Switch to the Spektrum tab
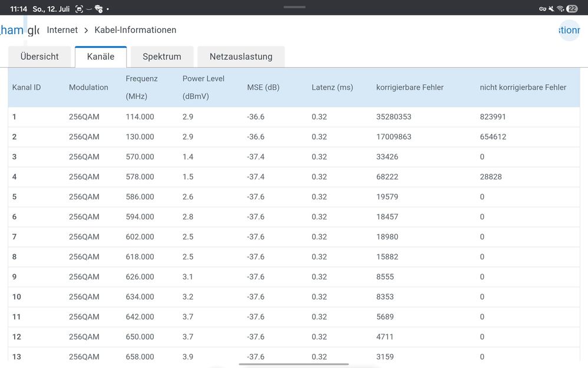Screen dimensions: 588x368 pyautogui.click(x=162, y=57)
